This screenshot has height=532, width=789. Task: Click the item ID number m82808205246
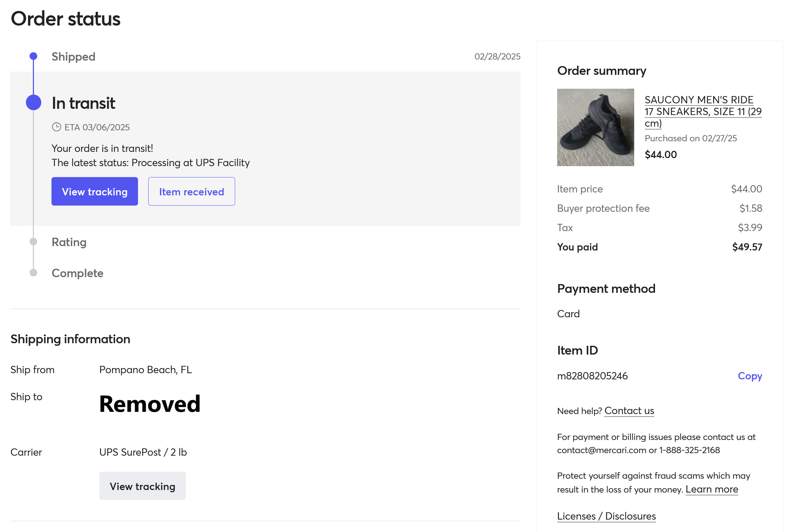[592, 376]
